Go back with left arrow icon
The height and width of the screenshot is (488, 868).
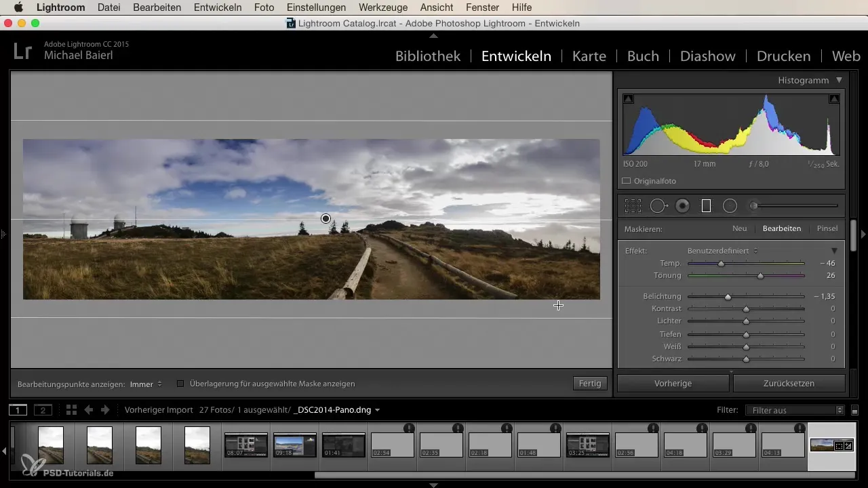tap(88, 410)
